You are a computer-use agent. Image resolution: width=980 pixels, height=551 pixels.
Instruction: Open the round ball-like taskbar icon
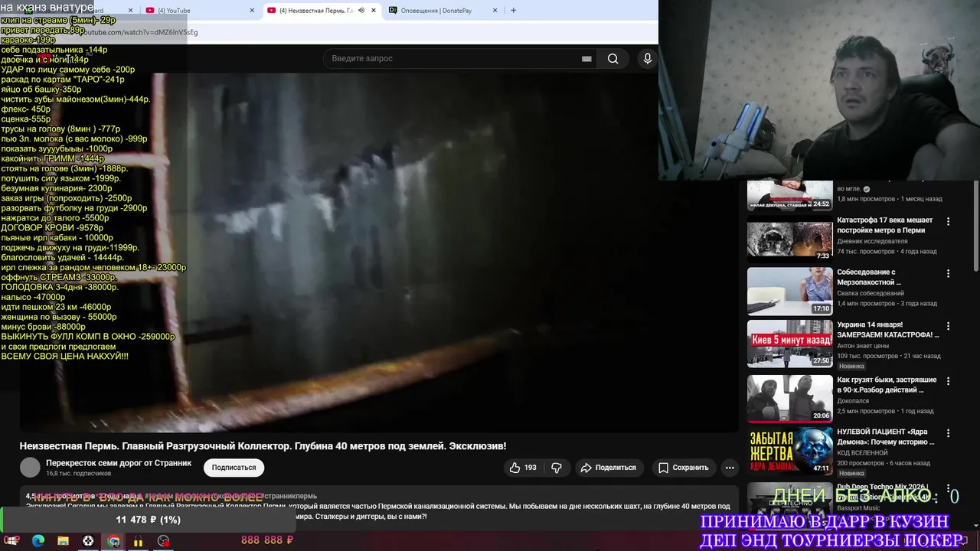pos(88,541)
